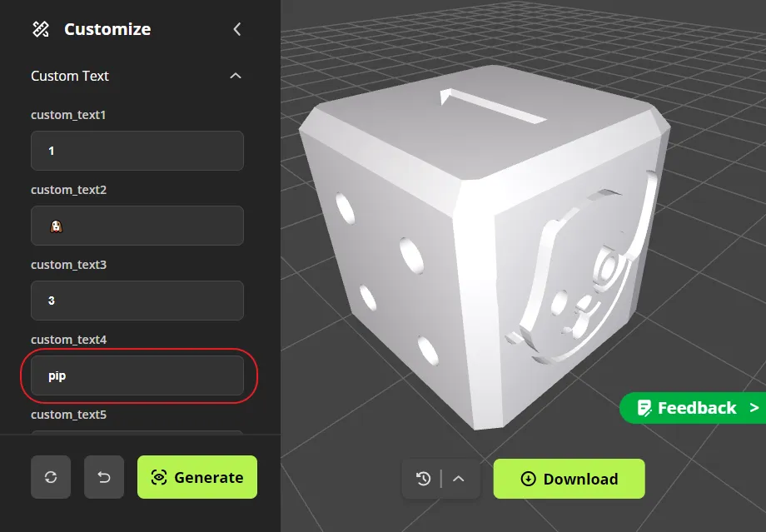Click the custom_text3 input showing 3
The image size is (766, 532).
point(137,301)
